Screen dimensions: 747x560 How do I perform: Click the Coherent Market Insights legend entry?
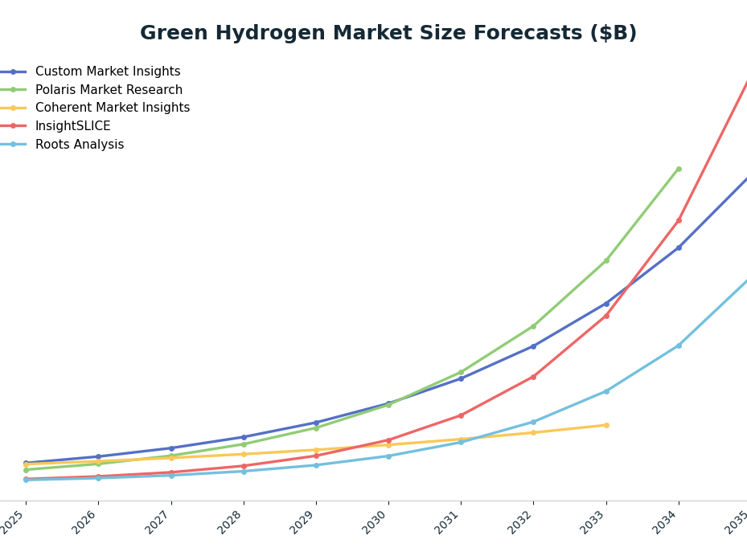coord(95,108)
